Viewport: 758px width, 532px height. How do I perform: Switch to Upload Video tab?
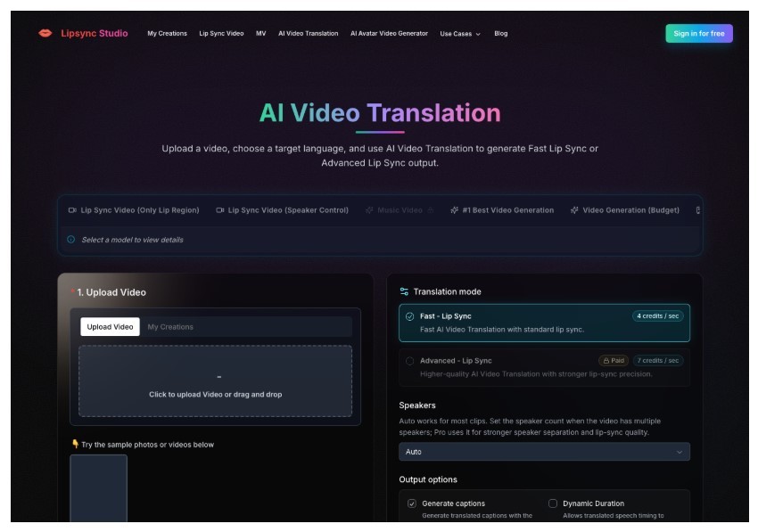tap(111, 327)
